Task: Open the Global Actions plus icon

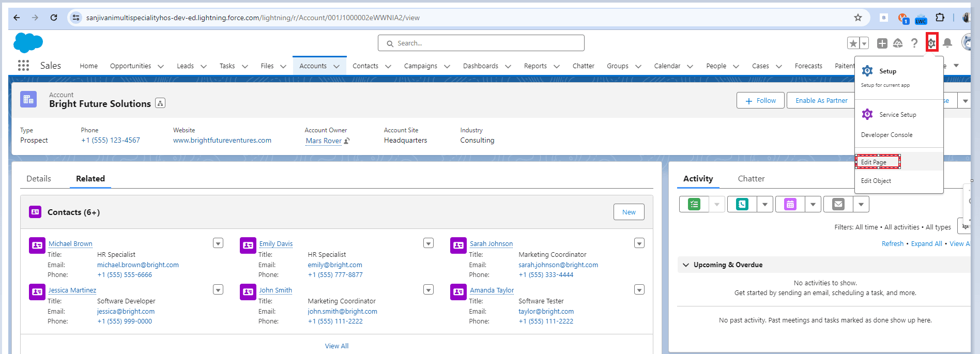Action: click(x=882, y=43)
